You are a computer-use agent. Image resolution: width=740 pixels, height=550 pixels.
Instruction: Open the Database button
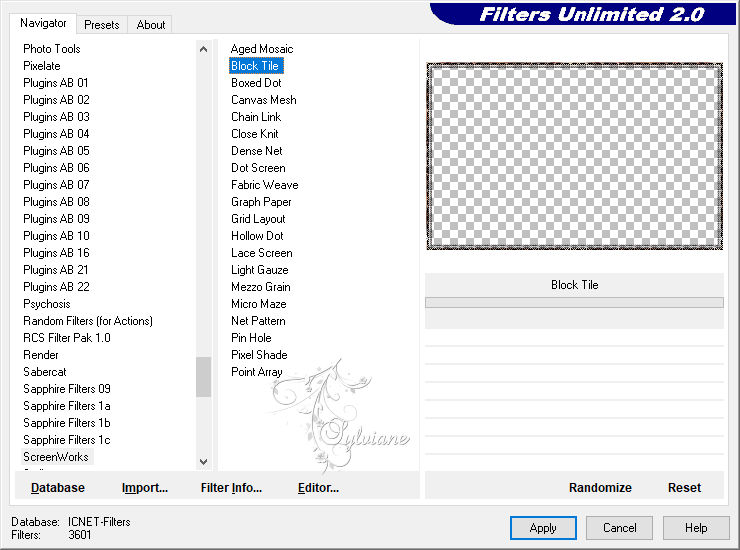(x=58, y=488)
